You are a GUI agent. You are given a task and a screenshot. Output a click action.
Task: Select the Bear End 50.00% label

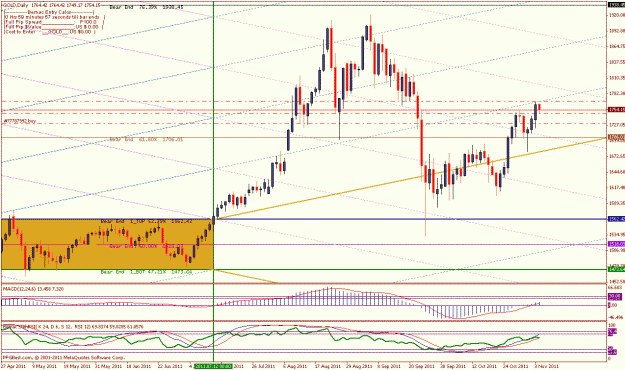pos(146,246)
